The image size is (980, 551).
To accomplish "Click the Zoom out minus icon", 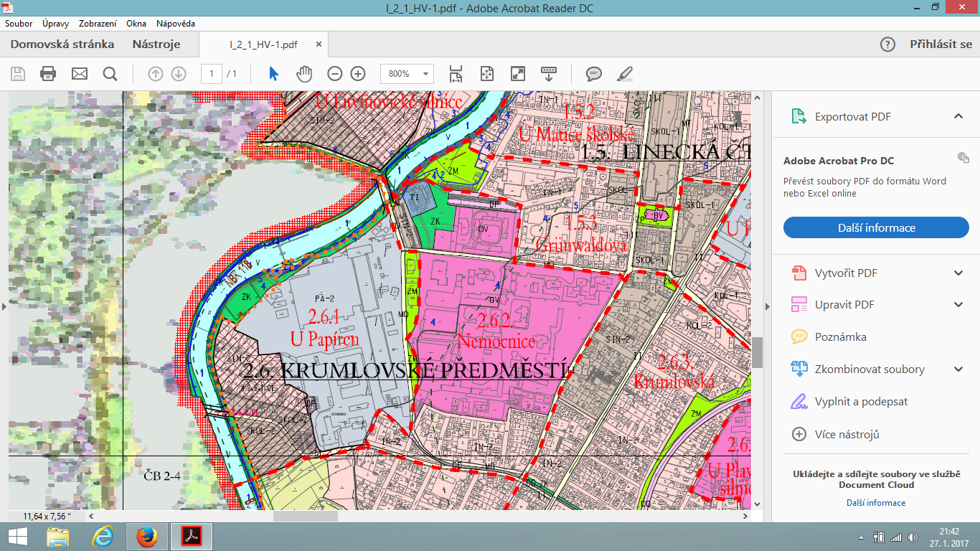I will [335, 73].
